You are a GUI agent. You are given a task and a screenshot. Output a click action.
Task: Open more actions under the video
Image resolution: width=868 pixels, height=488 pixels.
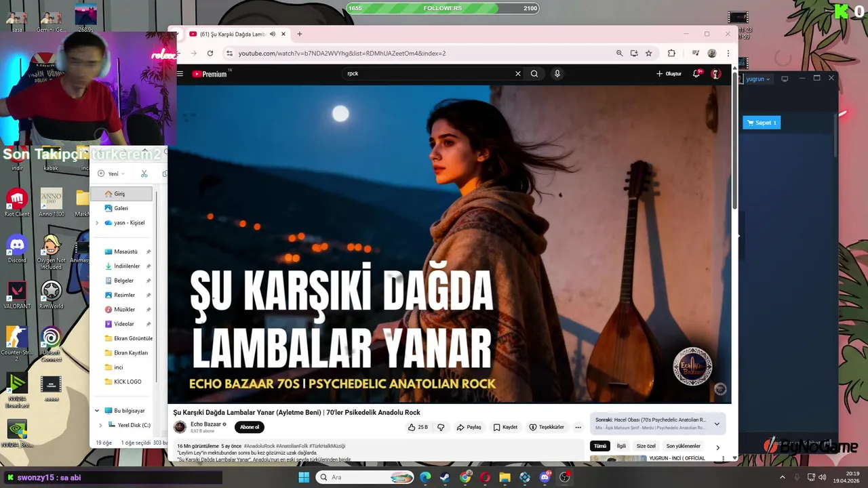coord(578,427)
